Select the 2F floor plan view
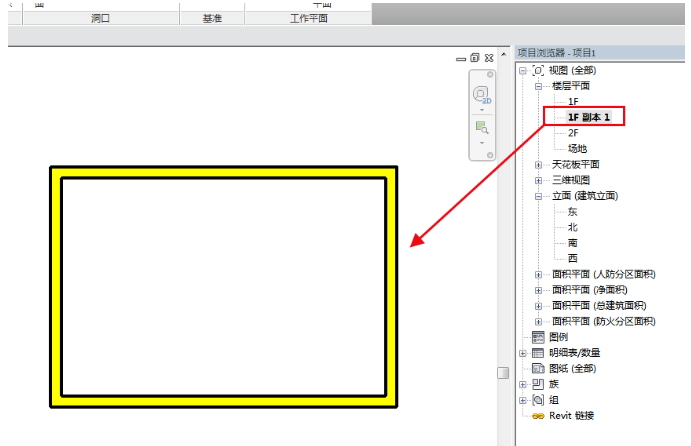The width and height of the screenshot is (691, 446). tap(573, 133)
